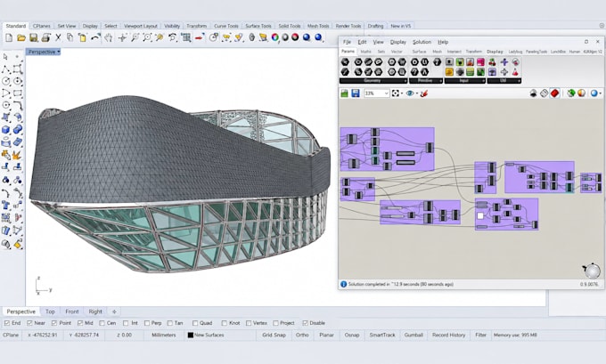
Task: Open the Grasshopper File menu
Action: (347, 42)
